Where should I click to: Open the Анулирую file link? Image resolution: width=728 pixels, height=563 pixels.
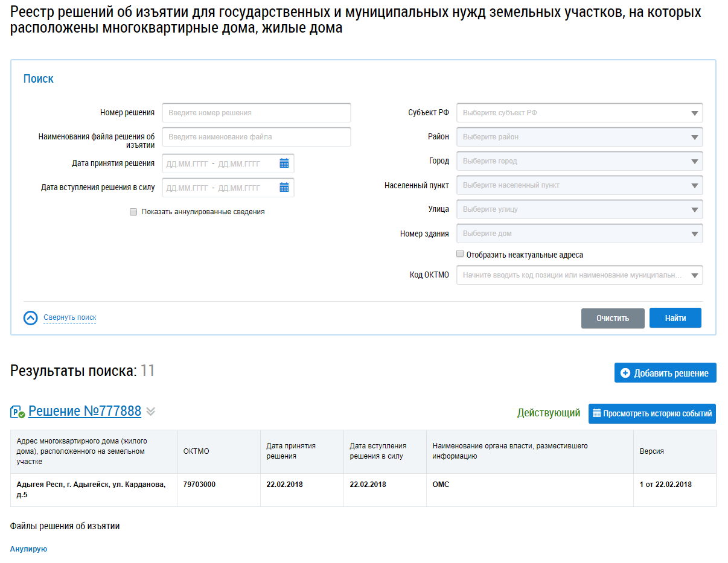coord(28,549)
